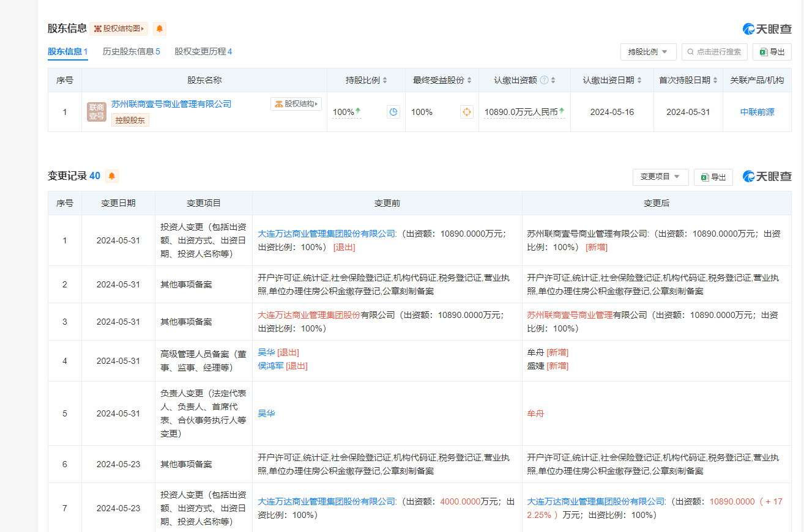Open the 持股比例 dropdown filter
Viewport: 804px width, 532px height.
click(649, 52)
